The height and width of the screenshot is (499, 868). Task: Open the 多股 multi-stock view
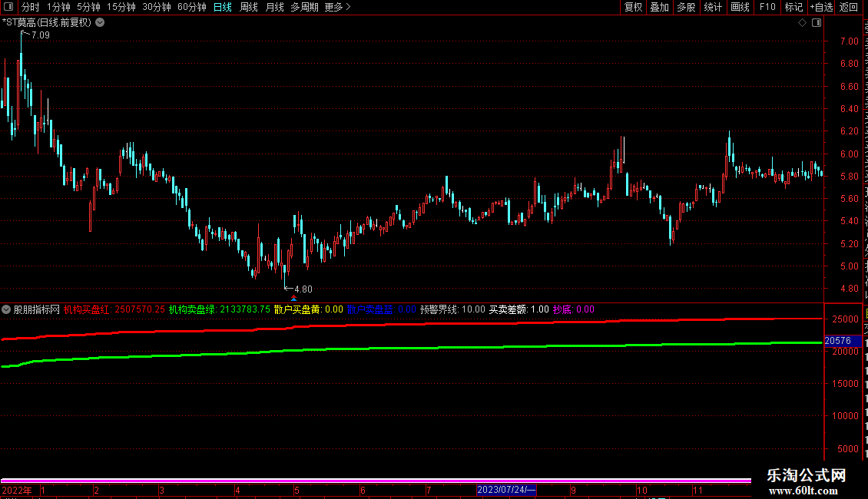(x=686, y=7)
